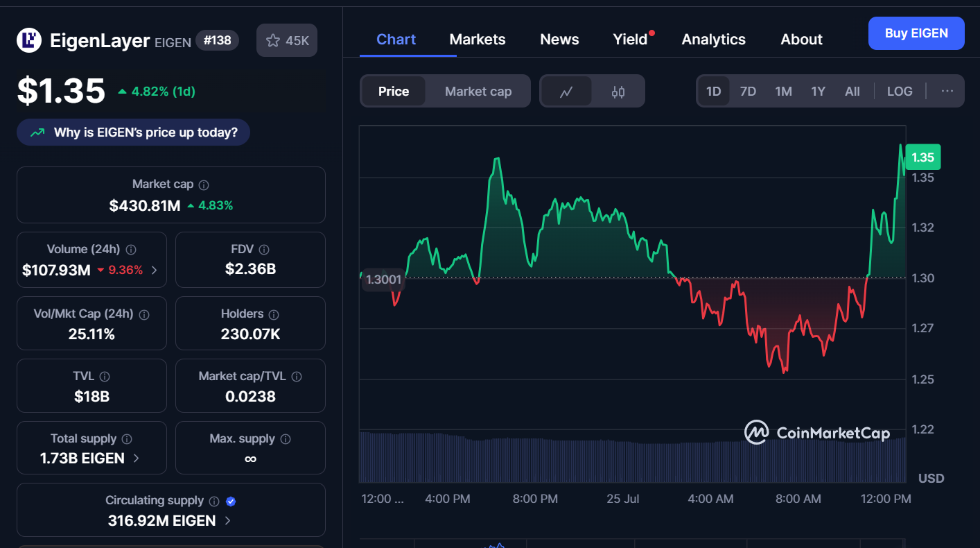Image resolution: width=980 pixels, height=548 pixels.
Task: Open the News tab
Action: tap(559, 40)
